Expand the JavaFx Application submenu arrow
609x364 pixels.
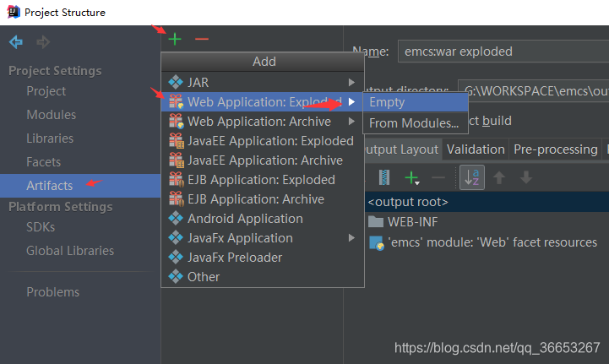tap(351, 237)
